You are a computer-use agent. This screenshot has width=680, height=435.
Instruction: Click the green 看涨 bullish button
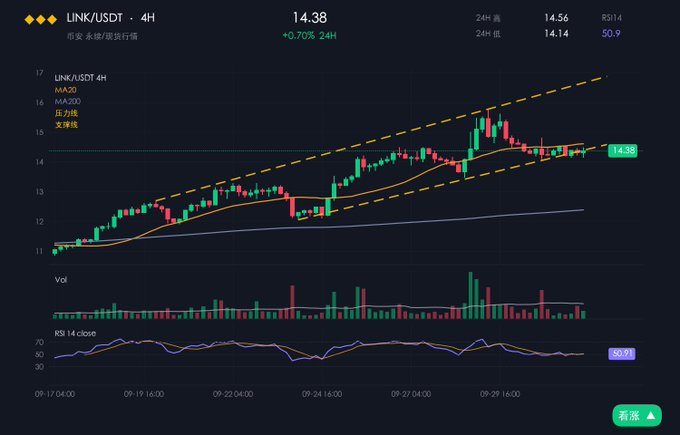(x=637, y=415)
